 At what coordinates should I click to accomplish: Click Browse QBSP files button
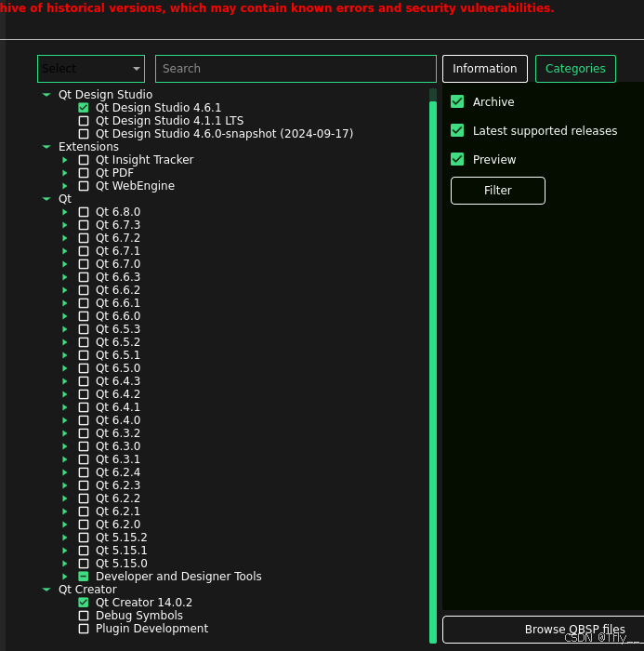543,630
